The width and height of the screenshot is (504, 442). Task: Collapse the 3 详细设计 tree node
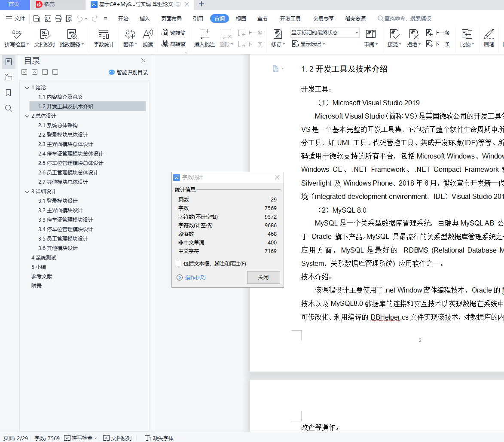click(x=27, y=192)
